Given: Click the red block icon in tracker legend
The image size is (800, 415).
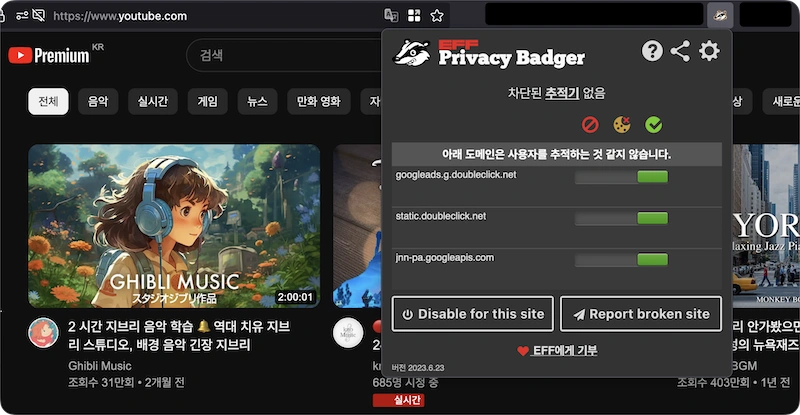Looking at the screenshot, I should (590, 125).
